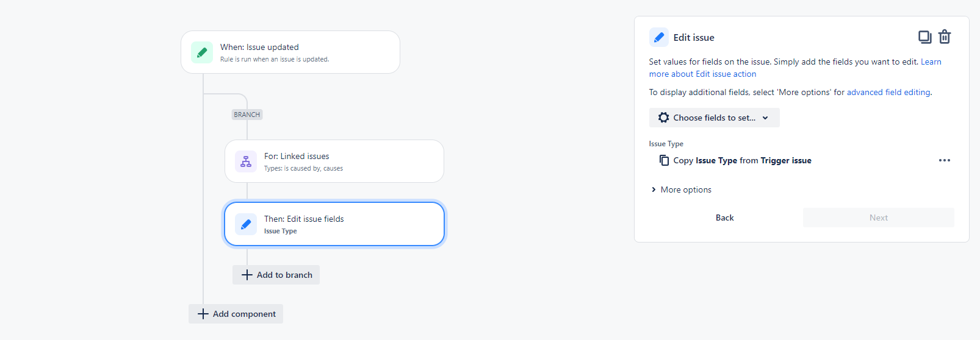Go Back from Edit issue panel

(725, 218)
